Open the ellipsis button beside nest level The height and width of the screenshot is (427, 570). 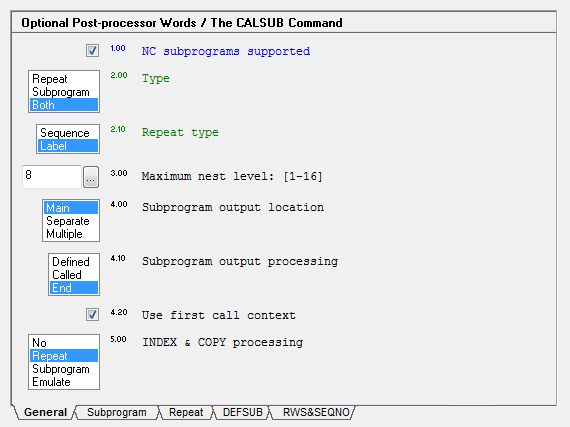click(91, 177)
